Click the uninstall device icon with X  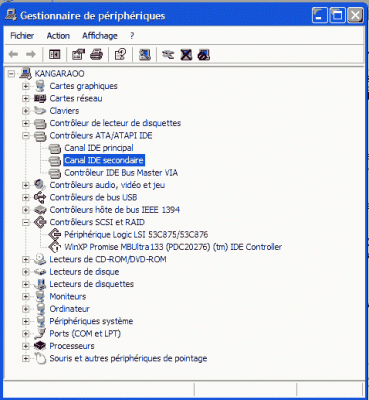pyautogui.click(x=186, y=54)
